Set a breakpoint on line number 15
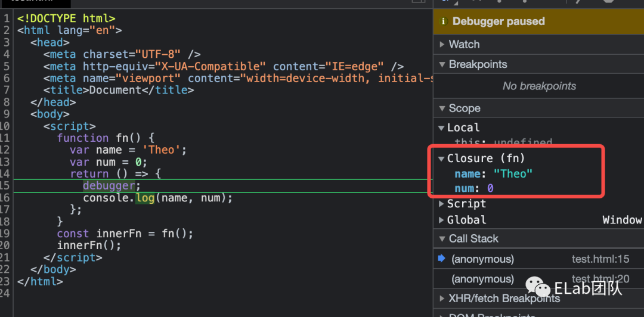This screenshot has width=644, height=317. pyautogui.click(x=5, y=186)
